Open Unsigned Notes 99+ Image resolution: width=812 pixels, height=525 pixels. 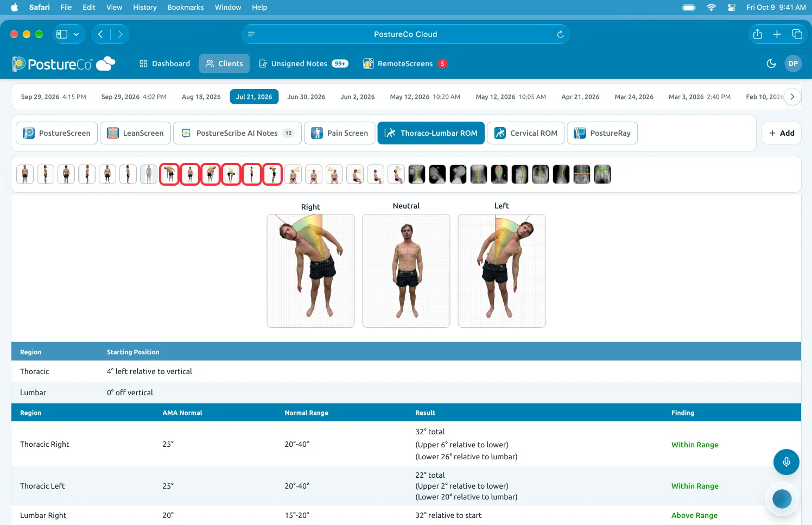[x=303, y=64]
